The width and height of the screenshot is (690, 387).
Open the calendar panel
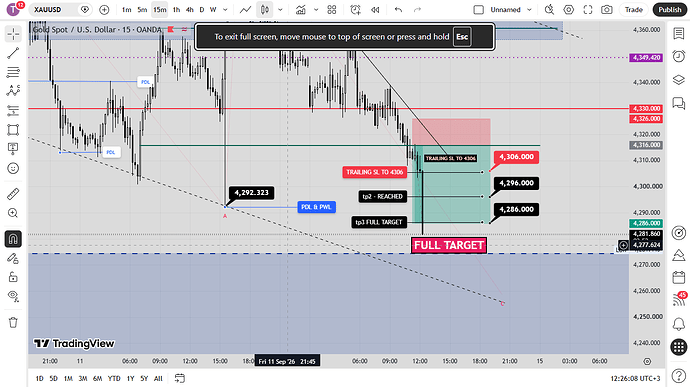coord(679,277)
